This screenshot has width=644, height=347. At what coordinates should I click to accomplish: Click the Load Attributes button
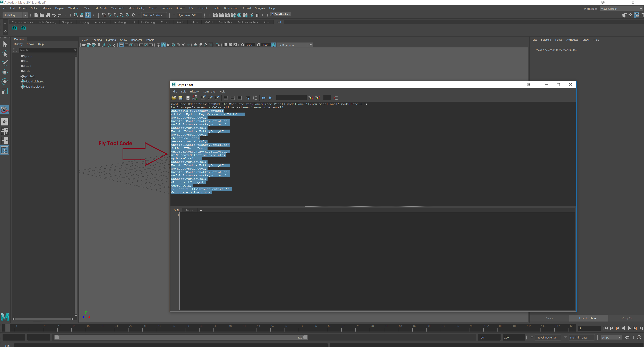point(588,318)
